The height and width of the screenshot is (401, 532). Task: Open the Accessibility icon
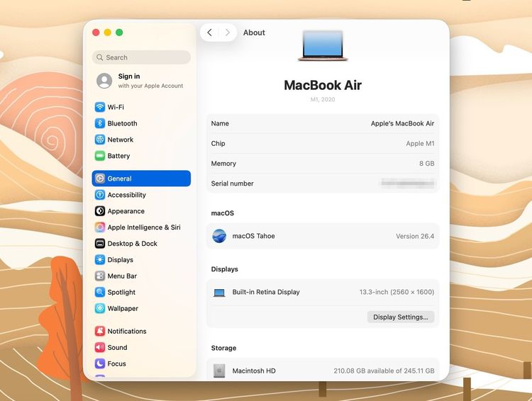pos(100,195)
